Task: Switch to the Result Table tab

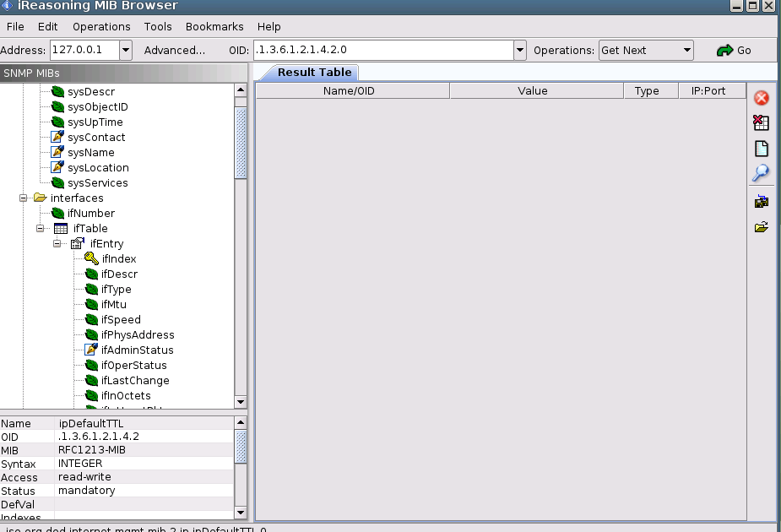Action: [313, 72]
